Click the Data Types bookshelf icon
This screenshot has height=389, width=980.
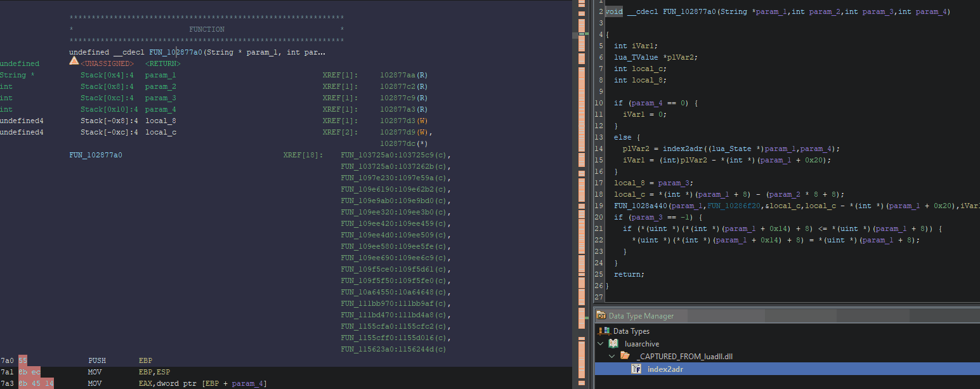pos(604,331)
